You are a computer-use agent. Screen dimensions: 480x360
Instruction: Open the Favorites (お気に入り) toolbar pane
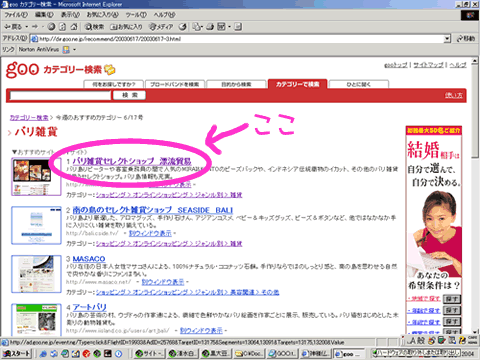pos(126,27)
